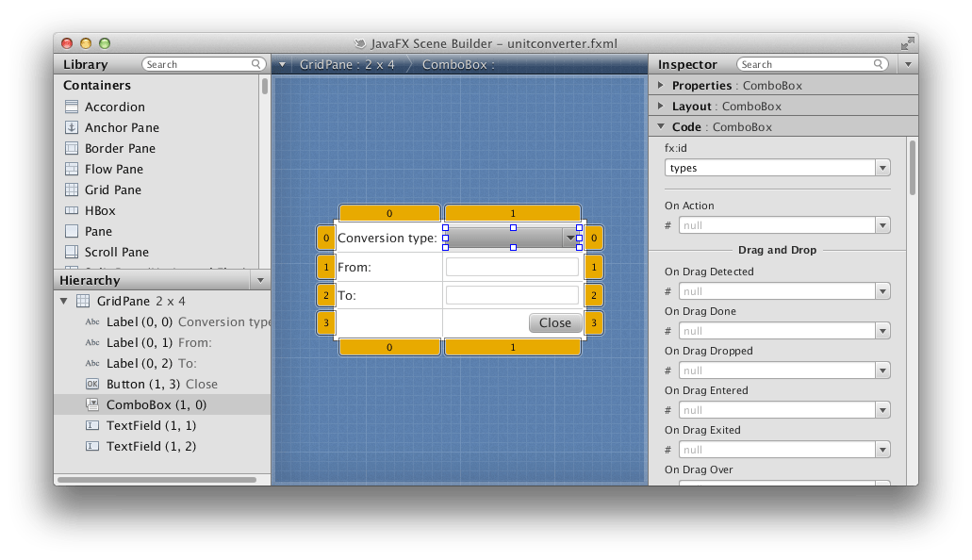Open the fx:id dropdown showing types

click(883, 167)
